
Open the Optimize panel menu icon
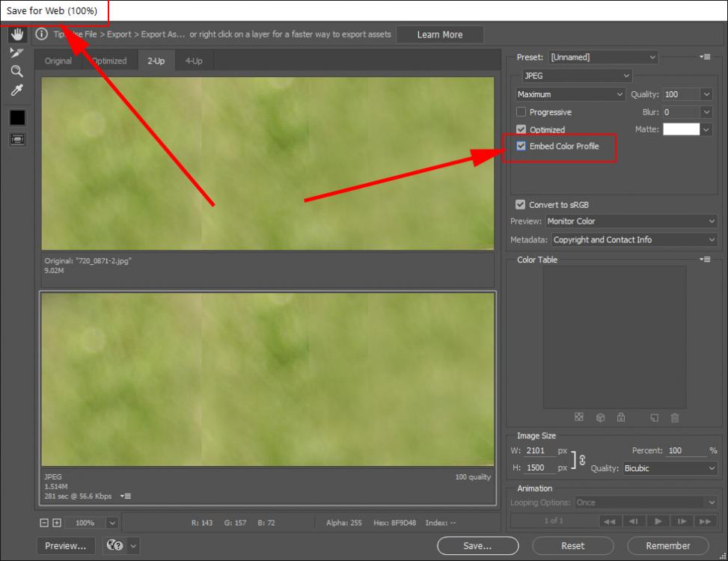(x=705, y=57)
